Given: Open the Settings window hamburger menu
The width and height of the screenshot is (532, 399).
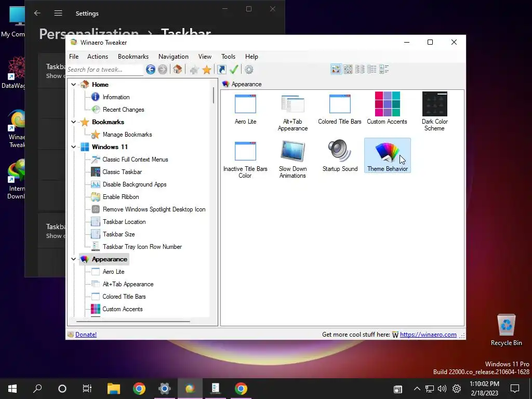Looking at the screenshot, I should pos(58,13).
